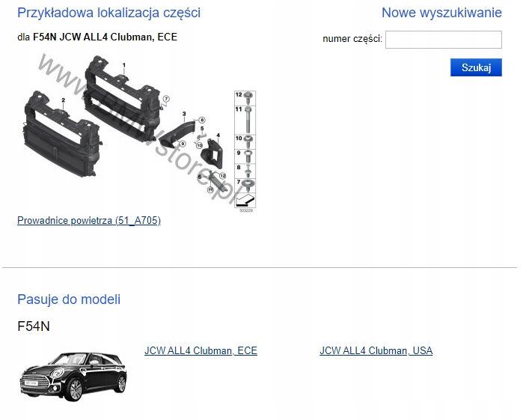Image resolution: width=526 pixels, height=420 pixels.
Task: Click bracket part 4 in diagram
Action: click(x=211, y=153)
